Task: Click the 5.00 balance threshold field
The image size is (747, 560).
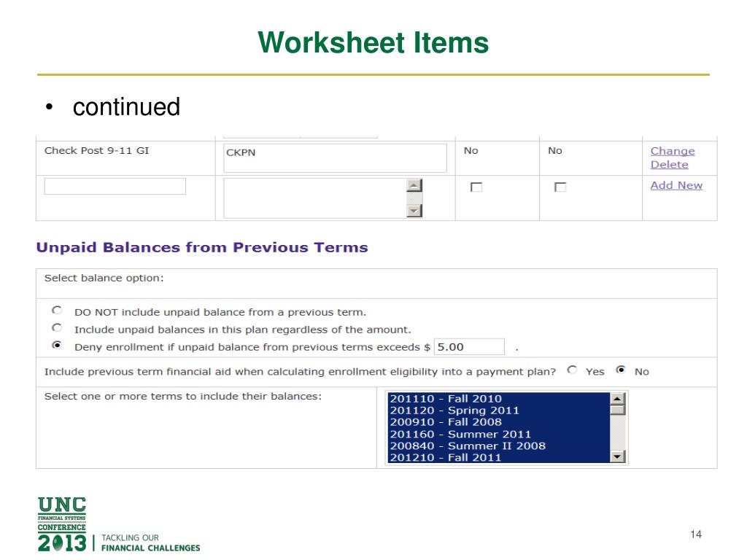Action: (469, 346)
